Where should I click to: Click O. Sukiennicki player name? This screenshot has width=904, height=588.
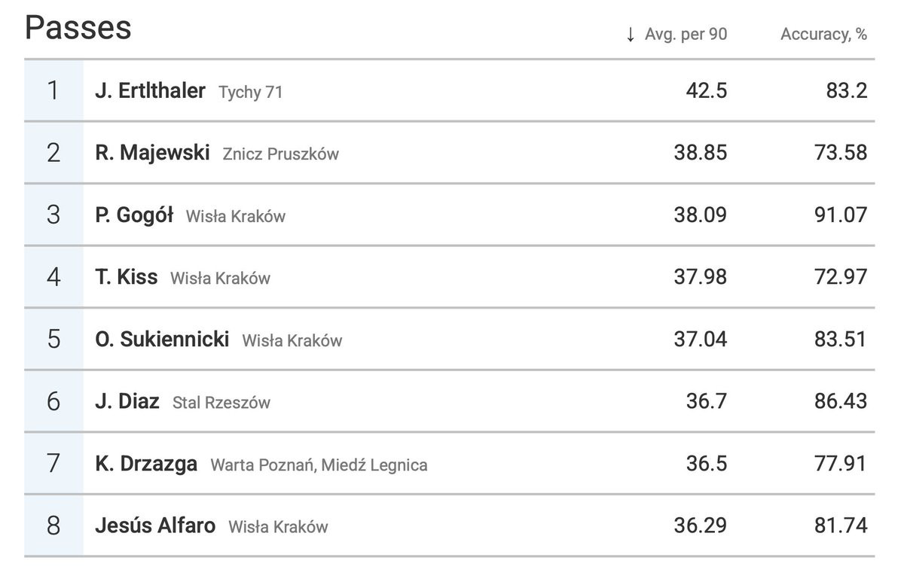click(162, 340)
